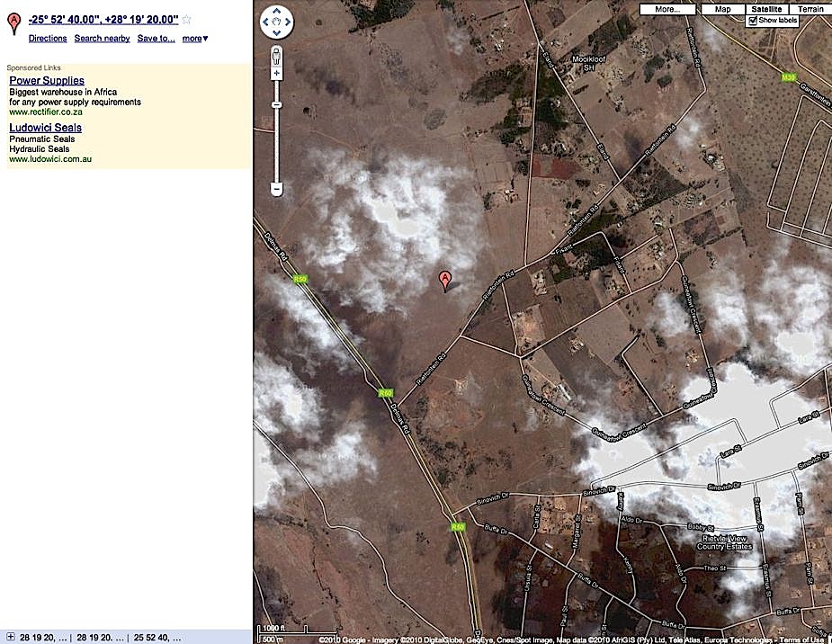Star the coordinates location as favorite
Image resolution: width=832 pixels, height=644 pixels.
[x=187, y=19]
